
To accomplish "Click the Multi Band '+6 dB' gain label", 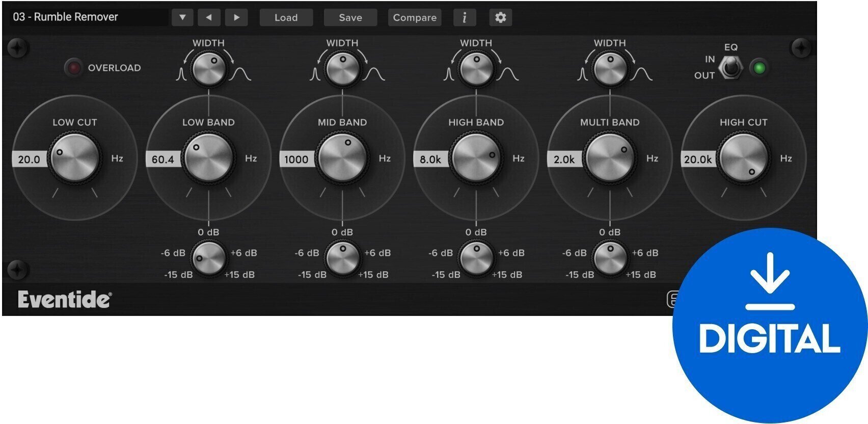I will 645,253.
